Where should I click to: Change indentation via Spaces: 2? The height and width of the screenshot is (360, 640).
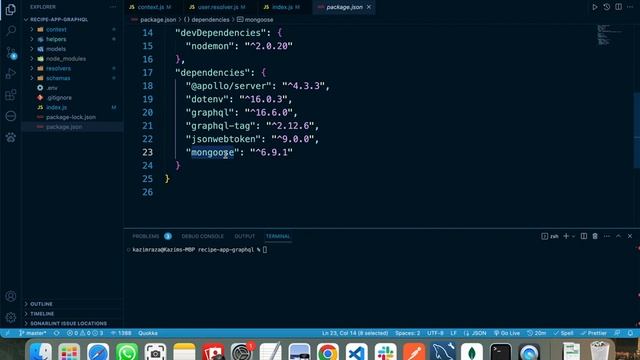407,333
